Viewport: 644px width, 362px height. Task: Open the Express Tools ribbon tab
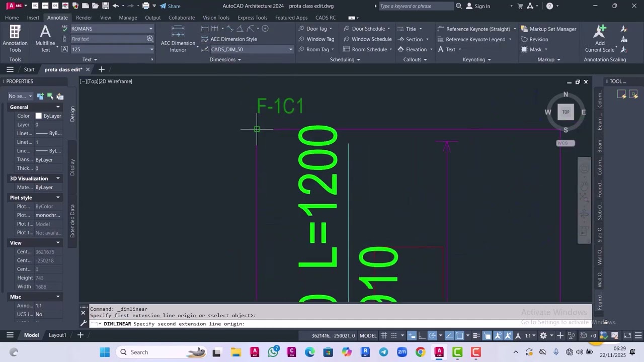(x=253, y=18)
